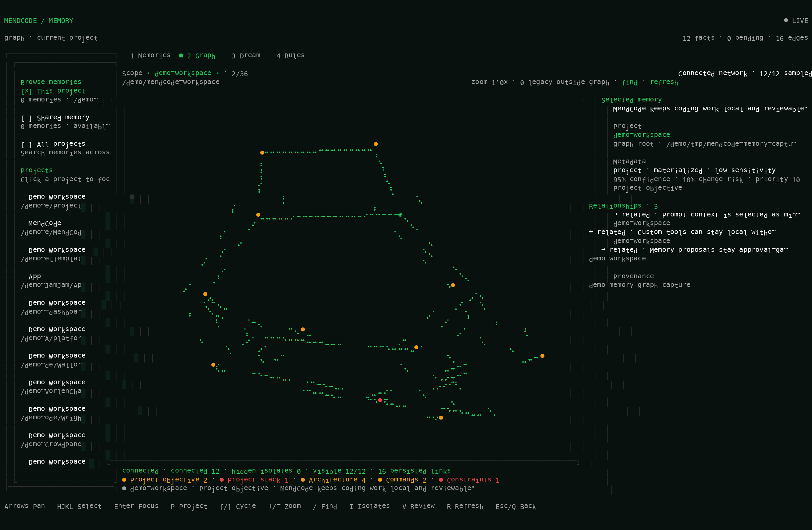812x530 pixels.
Task: Click the Project stack red legend dot
Action: tap(222, 480)
